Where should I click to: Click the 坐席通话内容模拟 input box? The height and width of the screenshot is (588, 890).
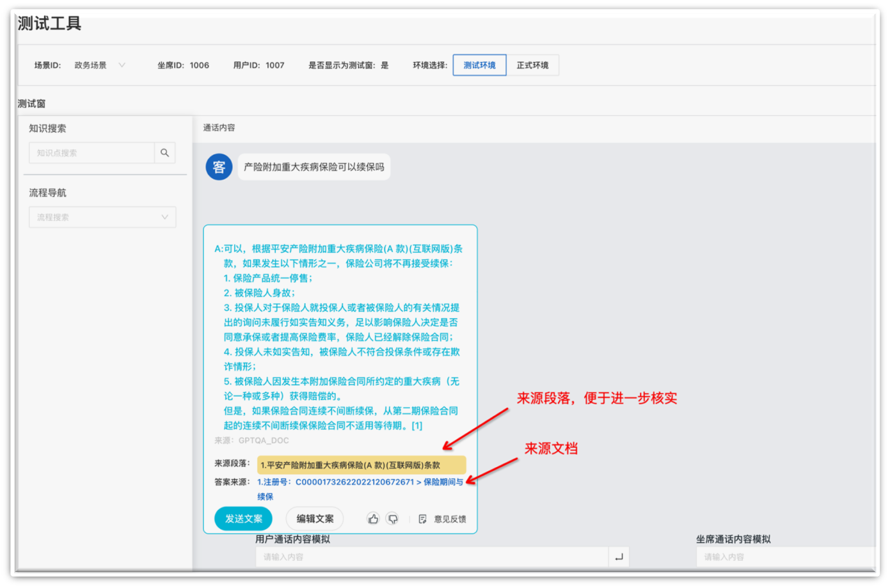[x=786, y=557]
